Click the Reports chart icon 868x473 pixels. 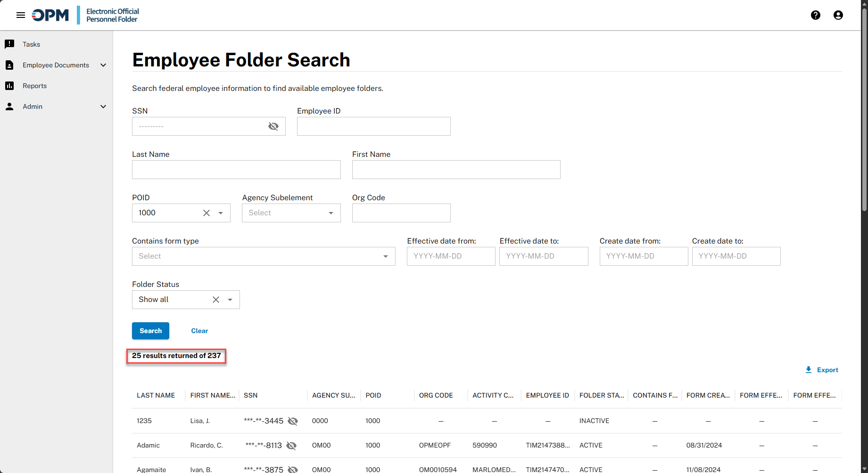pyautogui.click(x=9, y=86)
